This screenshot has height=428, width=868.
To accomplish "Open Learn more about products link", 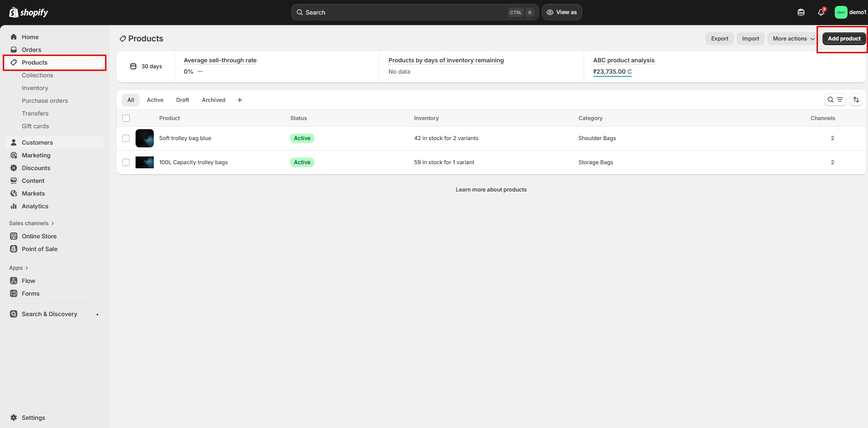I will coord(491,190).
